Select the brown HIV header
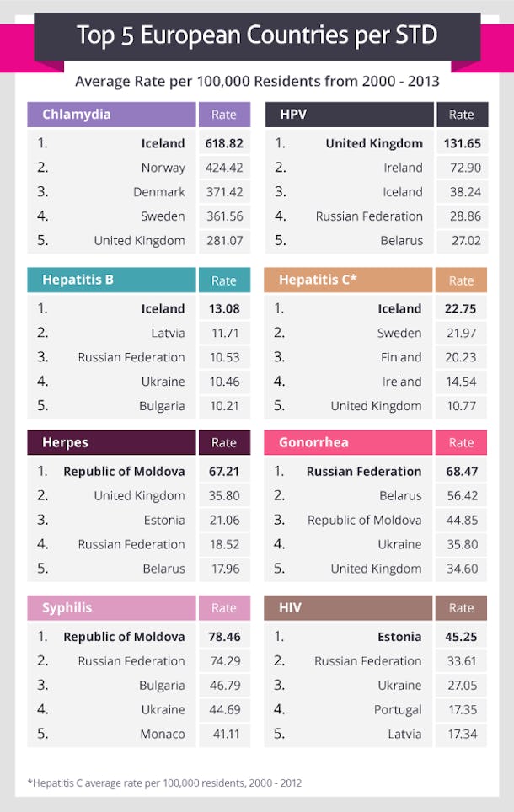 [348, 607]
